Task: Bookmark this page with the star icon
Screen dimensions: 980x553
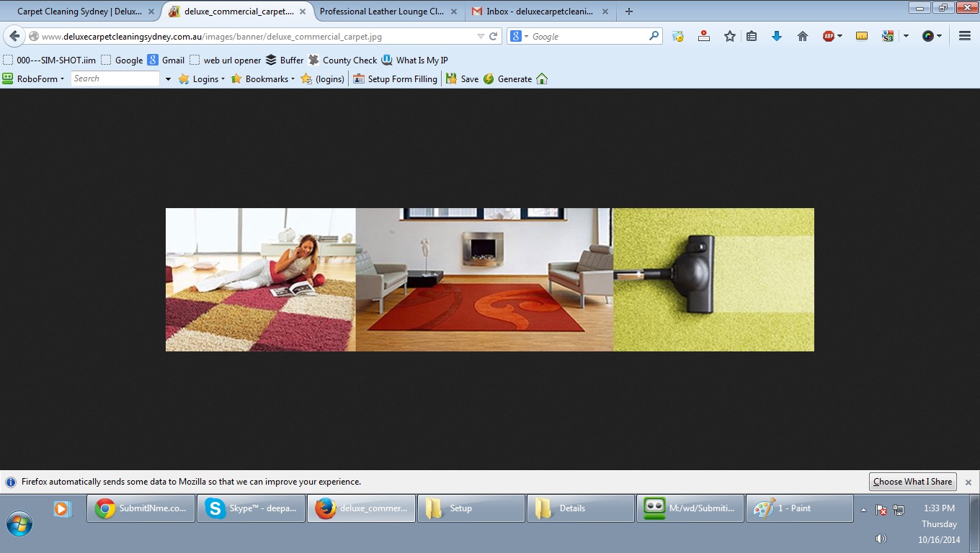Action: pyautogui.click(x=729, y=36)
